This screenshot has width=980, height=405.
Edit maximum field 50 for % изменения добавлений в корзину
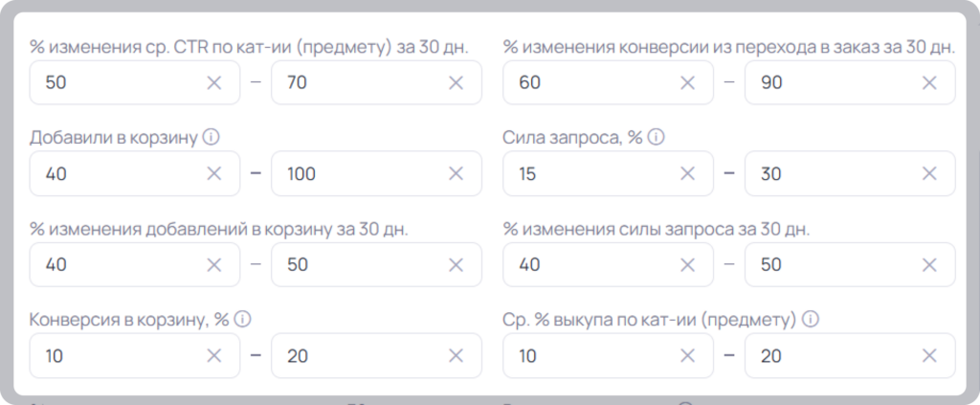[x=376, y=265]
